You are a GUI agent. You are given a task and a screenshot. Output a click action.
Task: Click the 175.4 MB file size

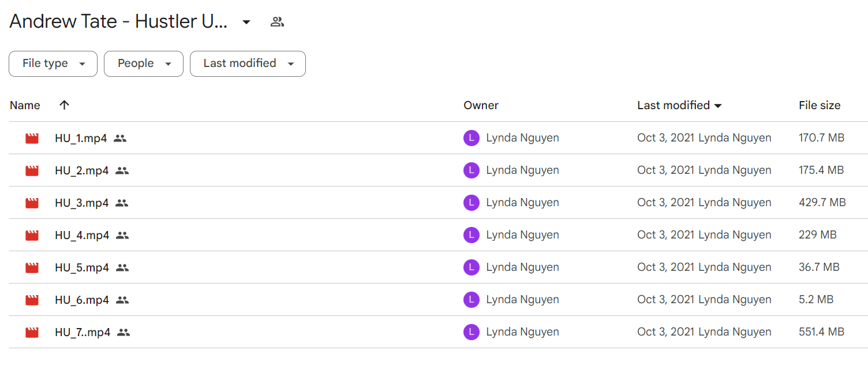[x=821, y=170]
